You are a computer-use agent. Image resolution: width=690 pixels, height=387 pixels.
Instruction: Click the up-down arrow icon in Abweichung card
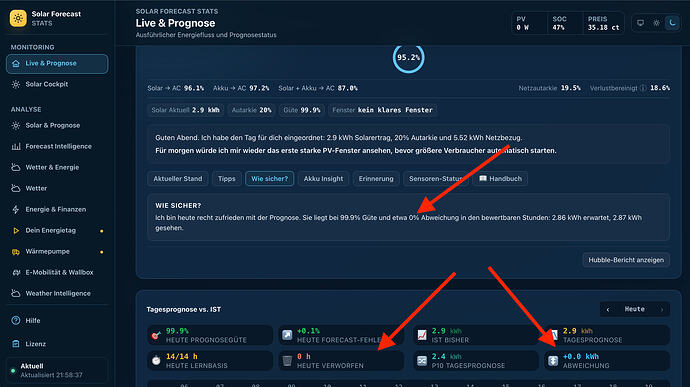click(553, 361)
